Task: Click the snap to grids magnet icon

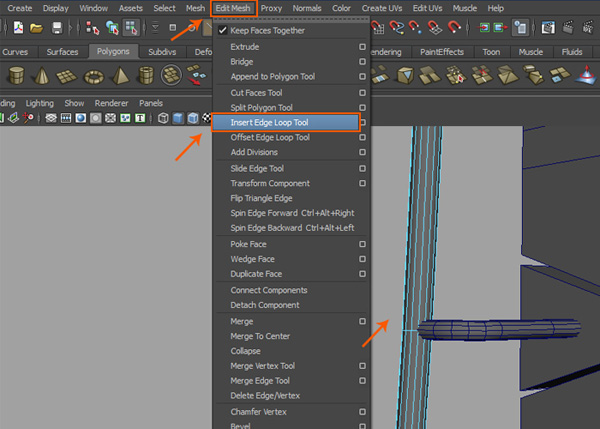Action: 377,28
